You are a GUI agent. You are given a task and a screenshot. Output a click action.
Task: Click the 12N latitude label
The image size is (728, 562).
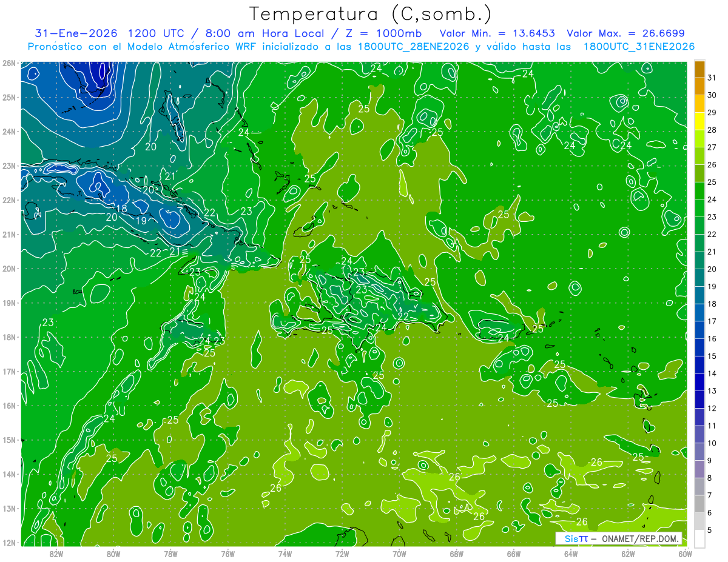pos(9,543)
